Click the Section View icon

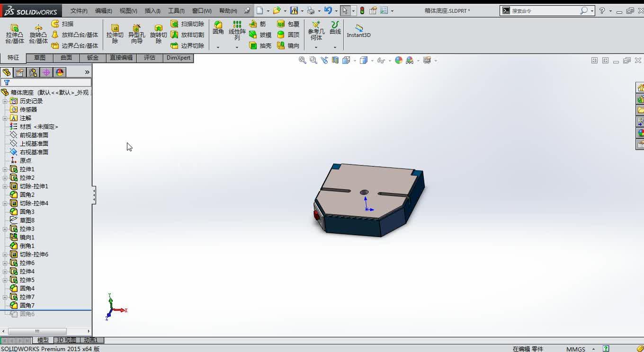(x=335, y=60)
